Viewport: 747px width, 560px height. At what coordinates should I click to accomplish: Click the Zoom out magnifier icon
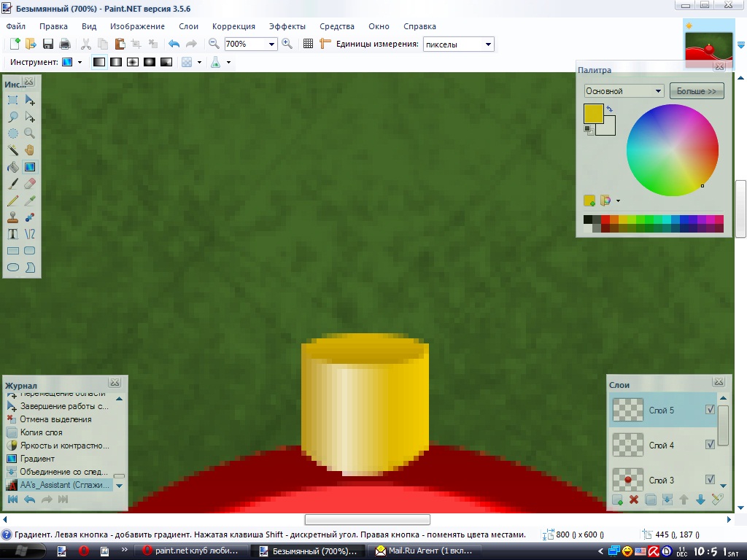pyautogui.click(x=214, y=44)
